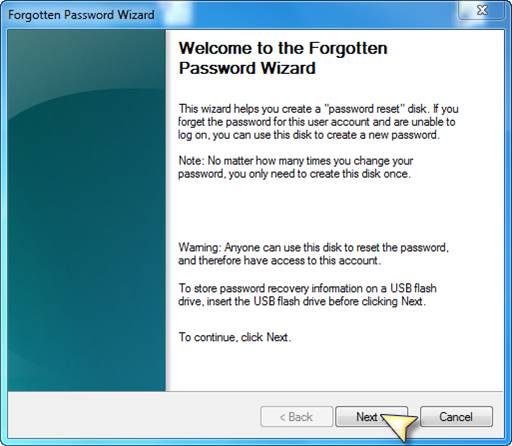Click the yellow arrow pointer graphic
This screenshot has height=446, width=512.
399,426
